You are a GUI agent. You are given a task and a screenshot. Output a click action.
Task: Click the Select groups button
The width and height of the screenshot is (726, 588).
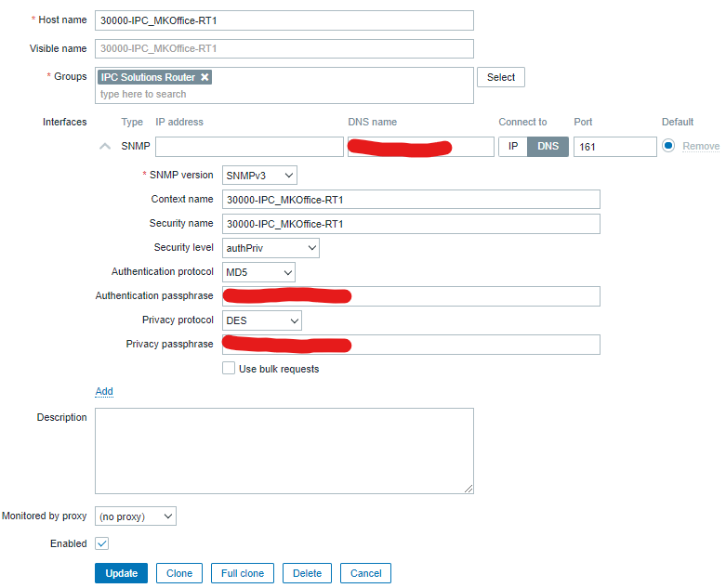coord(501,77)
